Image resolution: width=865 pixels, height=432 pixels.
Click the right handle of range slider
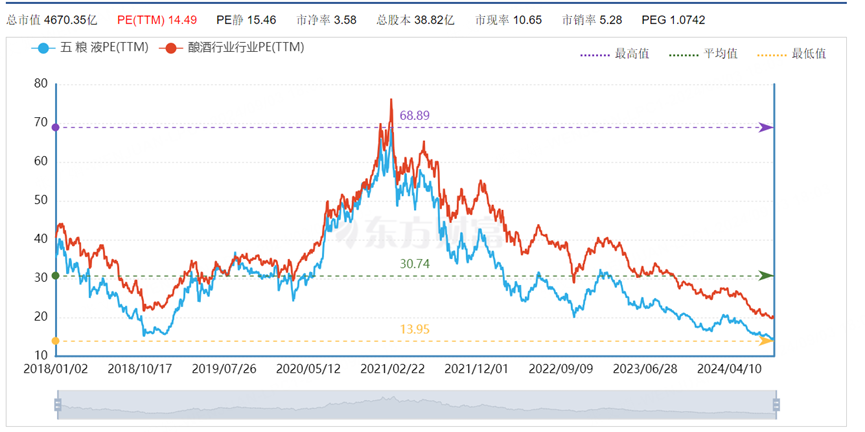click(x=776, y=404)
